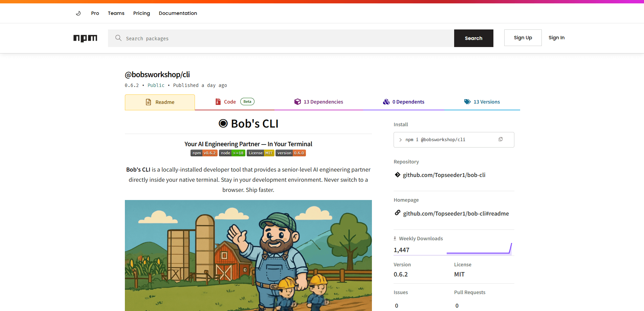Click the version 0.6.0 badge

(291, 153)
